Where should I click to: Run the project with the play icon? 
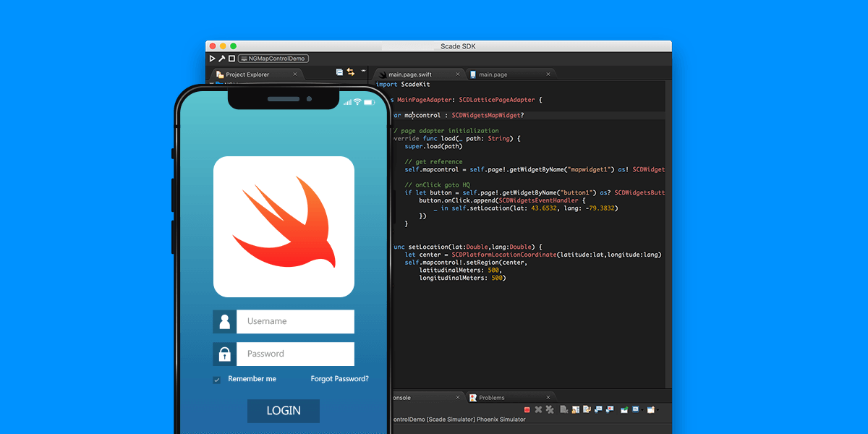pyautogui.click(x=212, y=59)
